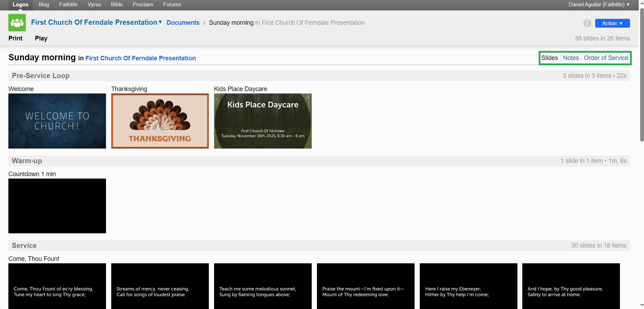Screen dimensions: 644x309
Task: Select slide 'Teach me some melodious sonnet'
Action: point(263,286)
